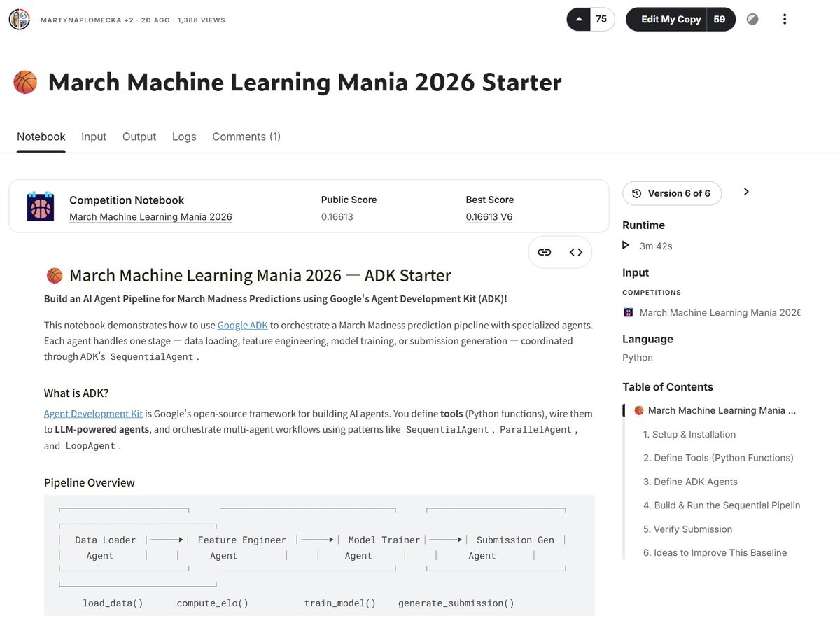
Task: Click the What is ADK? heading
Action: click(76, 393)
